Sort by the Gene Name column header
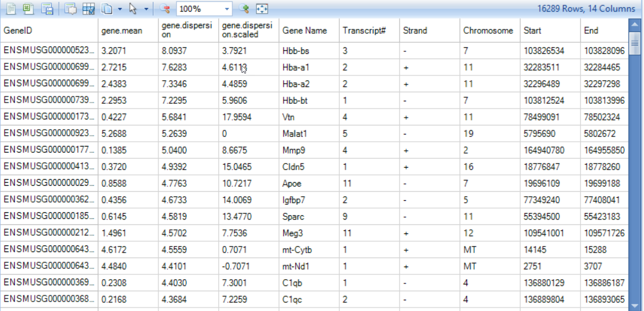Image resolution: width=644 pixels, height=311 pixels. 309,31
